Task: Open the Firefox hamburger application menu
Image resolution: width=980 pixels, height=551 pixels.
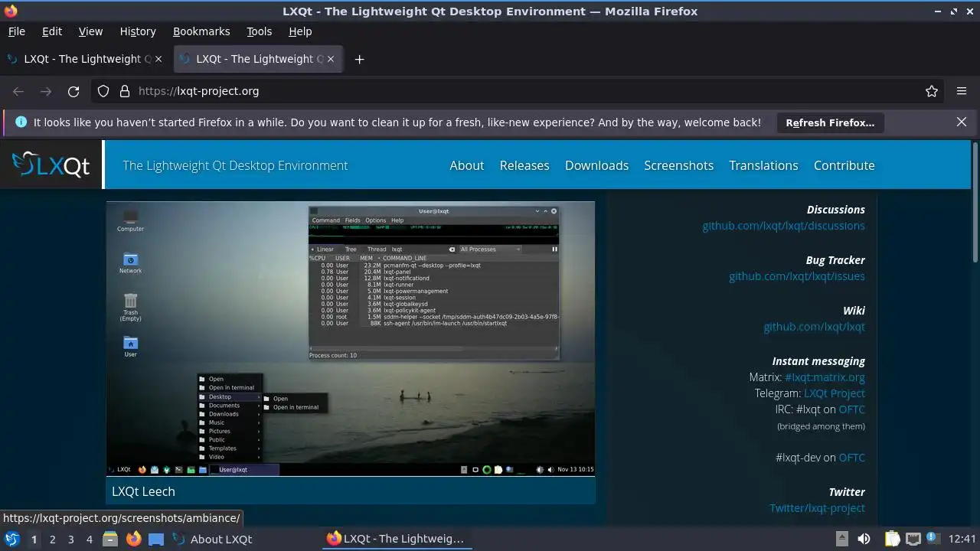Action: click(x=962, y=91)
